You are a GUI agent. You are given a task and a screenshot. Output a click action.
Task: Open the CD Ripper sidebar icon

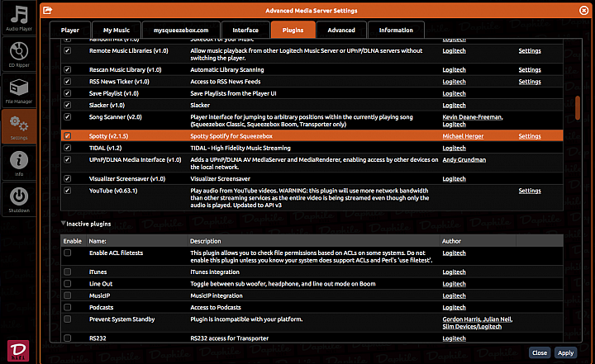tap(19, 54)
